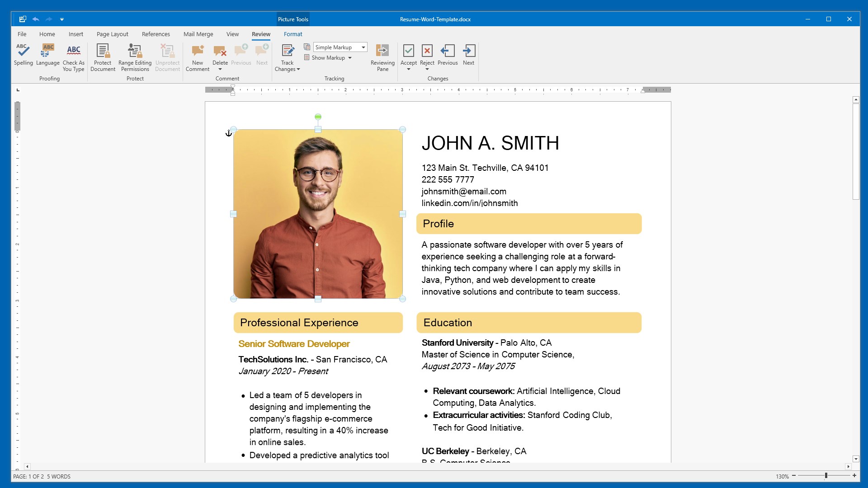Open the Reviewing Pane
868x488 pixels.
point(382,56)
